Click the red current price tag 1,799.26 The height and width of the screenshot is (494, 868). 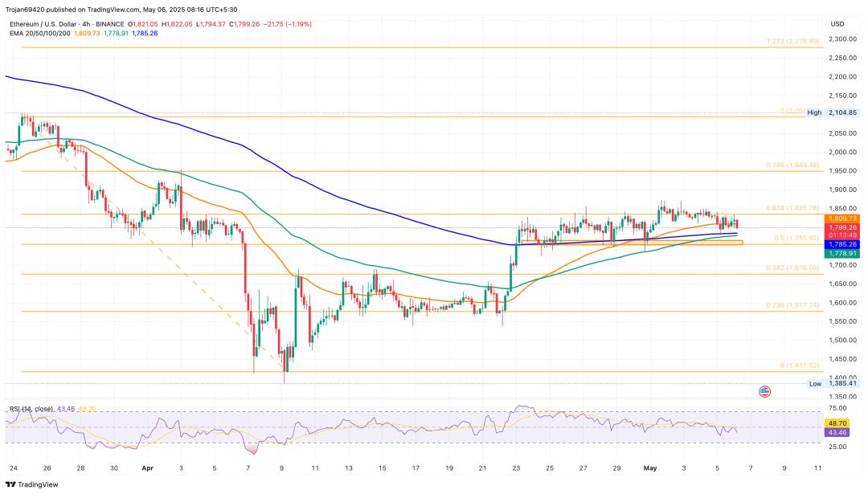click(x=842, y=227)
